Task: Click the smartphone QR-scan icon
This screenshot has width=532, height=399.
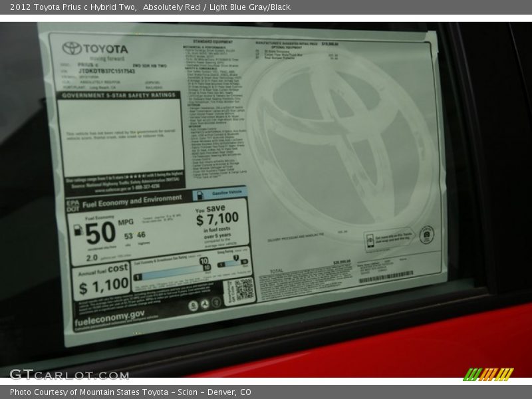Action: (370, 240)
